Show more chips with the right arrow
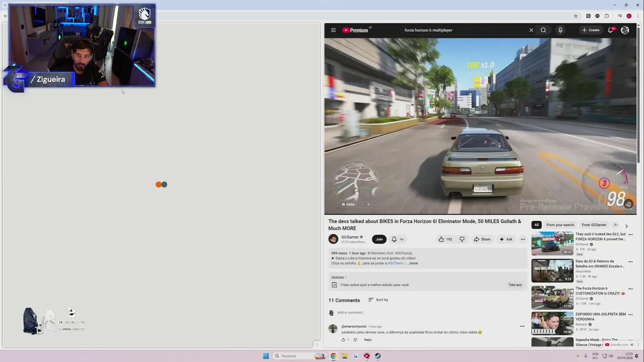The width and height of the screenshot is (644, 362). 626,226
